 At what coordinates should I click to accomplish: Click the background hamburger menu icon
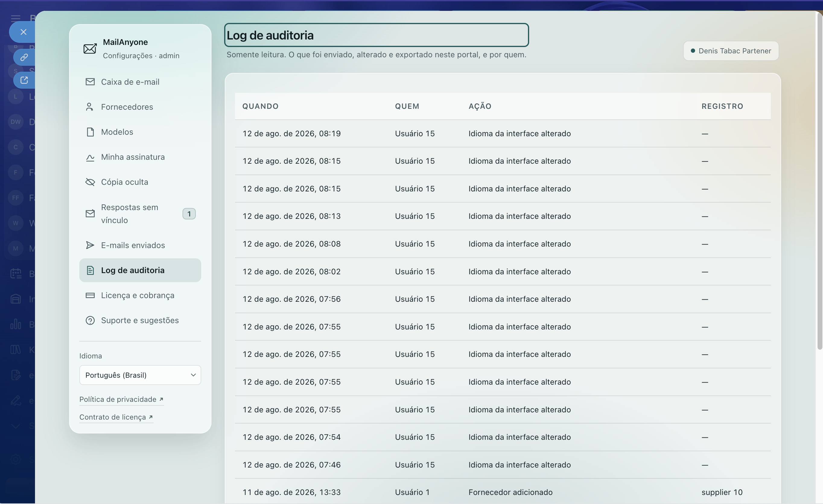coord(16,18)
